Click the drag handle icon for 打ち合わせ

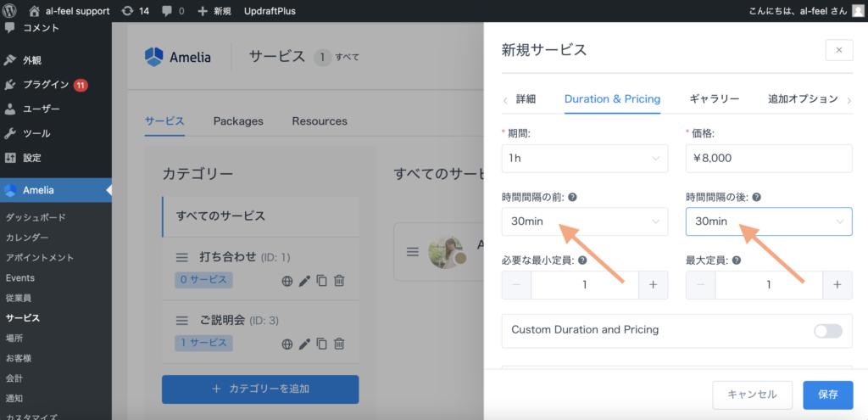click(181, 257)
